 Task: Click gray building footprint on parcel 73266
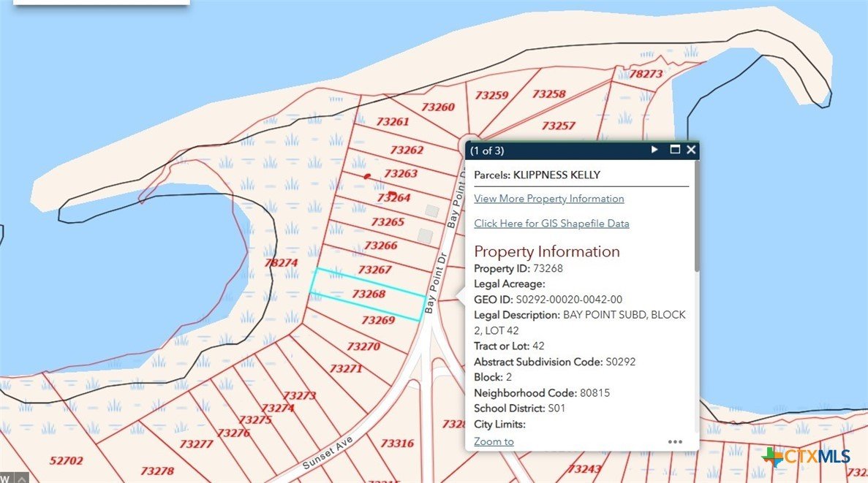(x=425, y=235)
